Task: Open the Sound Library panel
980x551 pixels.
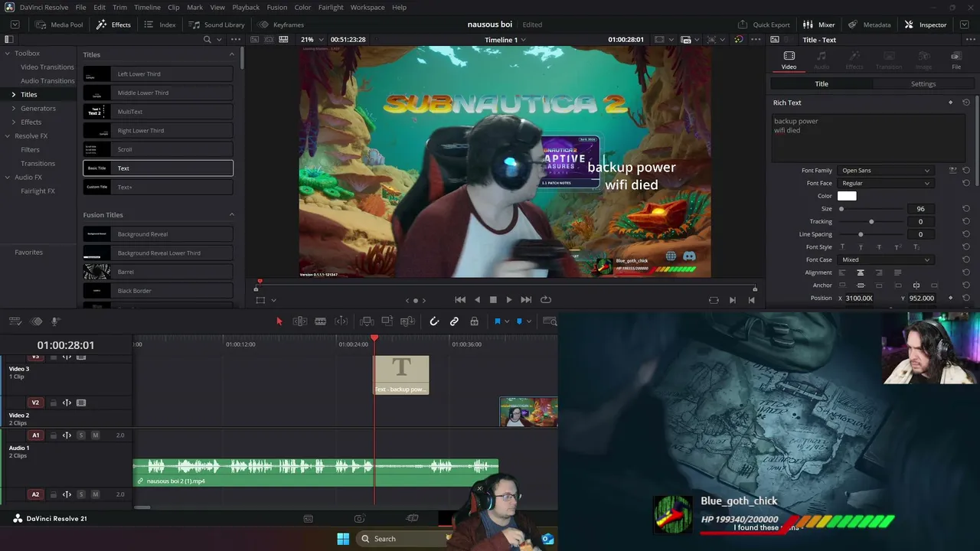Action: click(x=217, y=24)
